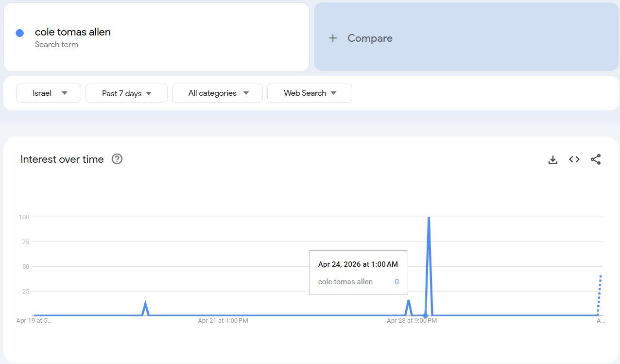This screenshot has width=620, height=364.
Task: Click the Interest over time heading
Action: [62, 159]
